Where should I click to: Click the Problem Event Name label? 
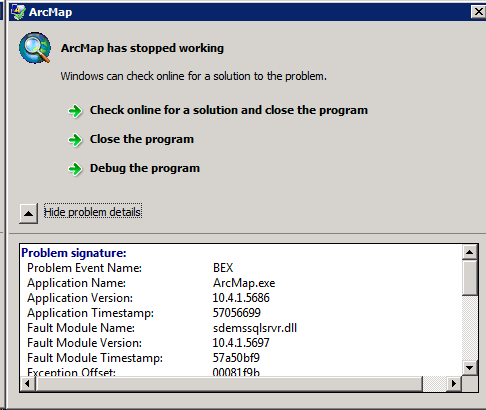point(84,268)
